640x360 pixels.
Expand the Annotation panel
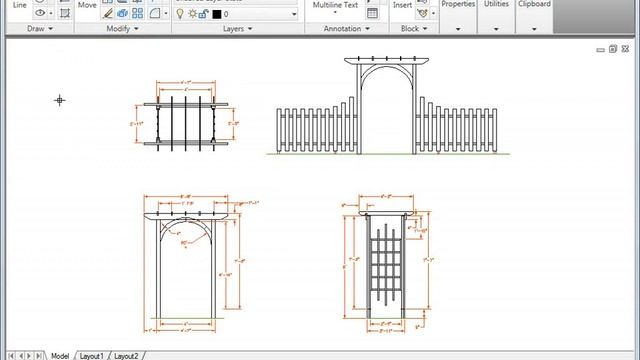347,29
